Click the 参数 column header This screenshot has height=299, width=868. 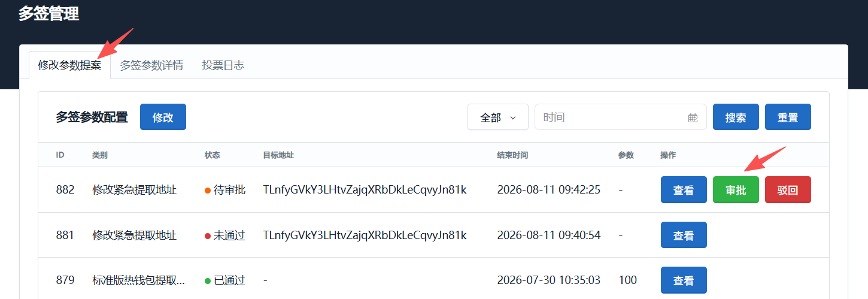(x=626, y=155)
